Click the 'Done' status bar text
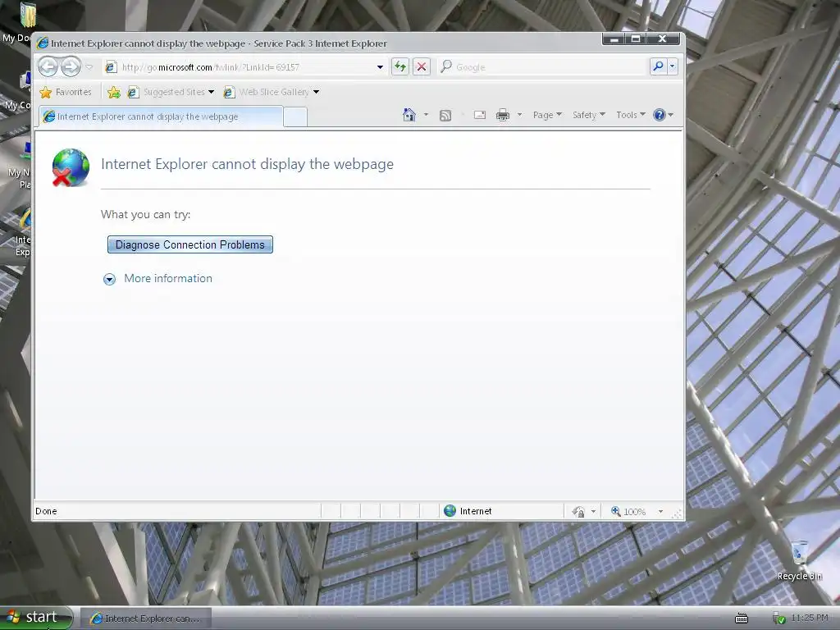840x630 pixels. tap(46, 511)
